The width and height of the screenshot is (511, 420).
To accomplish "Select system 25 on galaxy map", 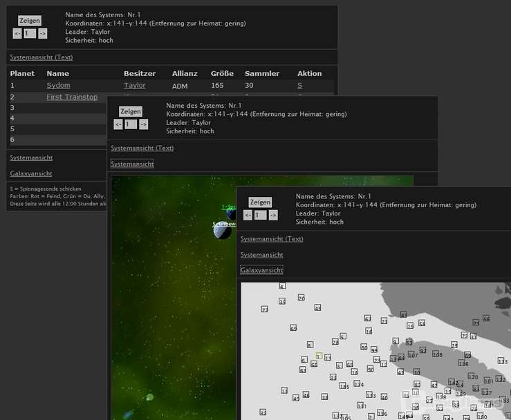I will click(454, 345).
